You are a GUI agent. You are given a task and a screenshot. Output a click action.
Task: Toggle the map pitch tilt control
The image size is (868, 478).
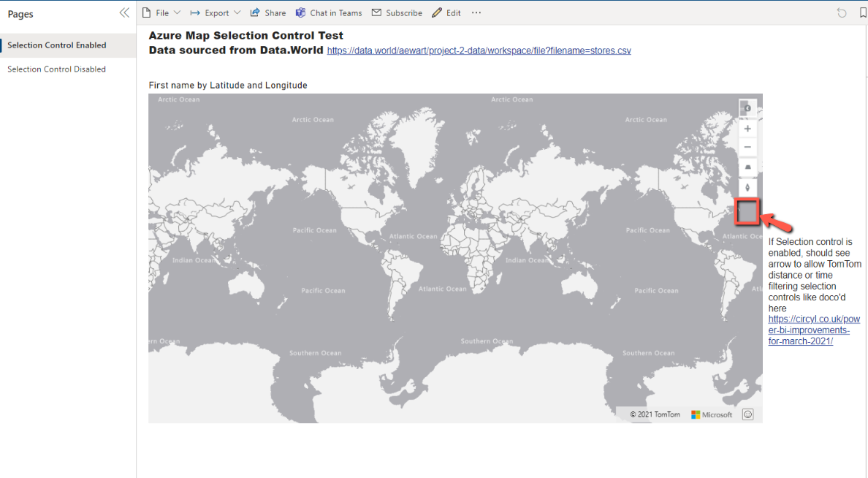(747, 167)
